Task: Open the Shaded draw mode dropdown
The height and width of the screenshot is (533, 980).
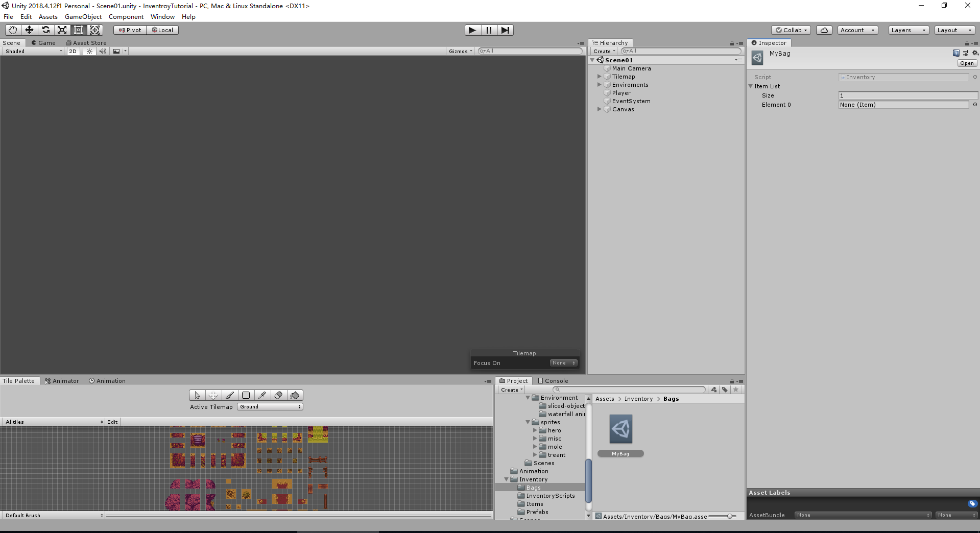Action: (33, 51)
